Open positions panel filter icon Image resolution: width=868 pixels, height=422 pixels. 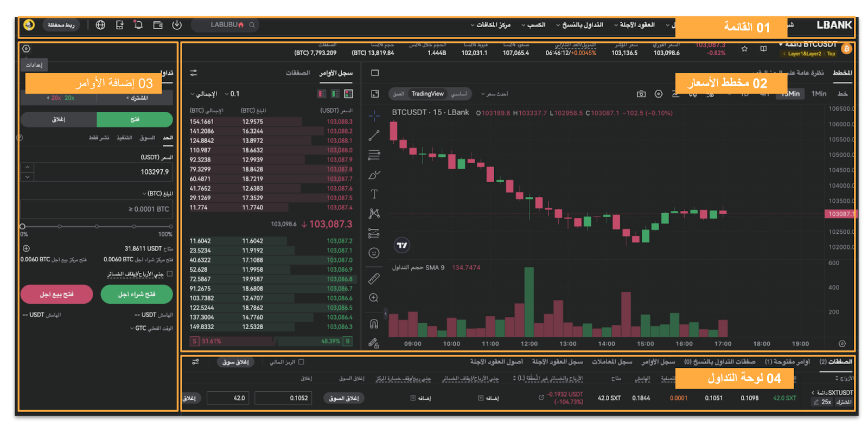[196, 362]
